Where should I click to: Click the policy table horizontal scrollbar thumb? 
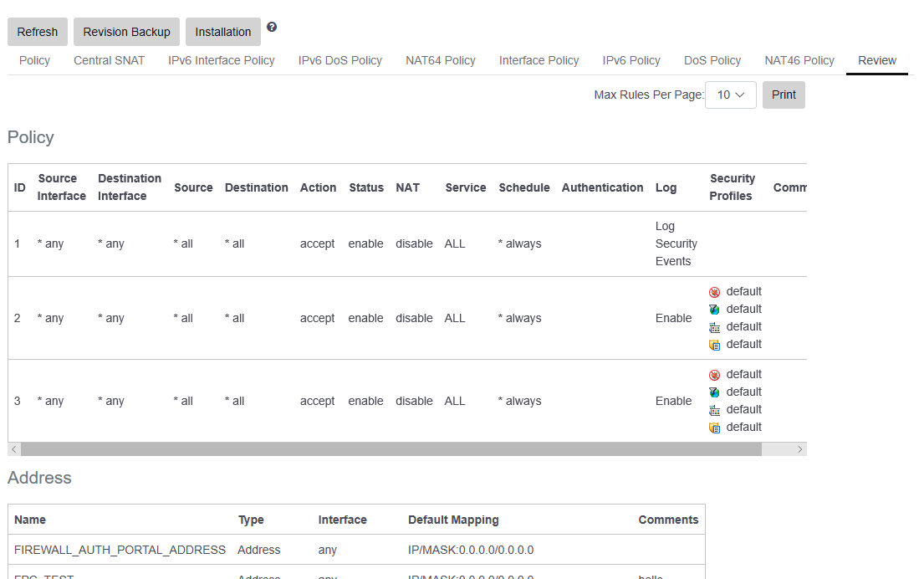(391, 449)
